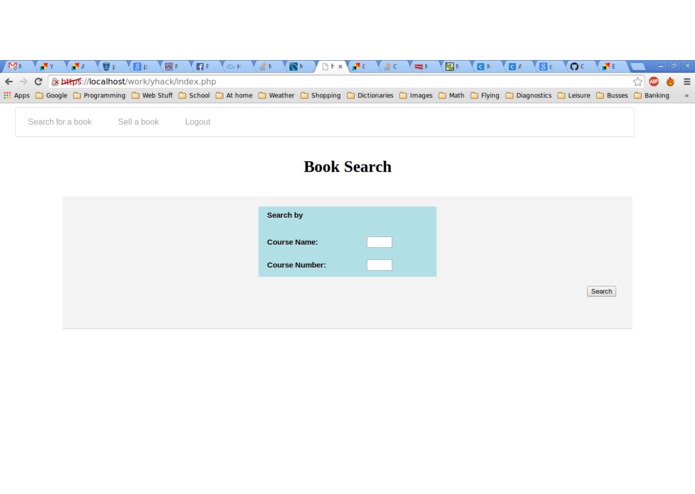Open the Weather bookmarks folder
The image size is (695, 494).
pos(276,95)
